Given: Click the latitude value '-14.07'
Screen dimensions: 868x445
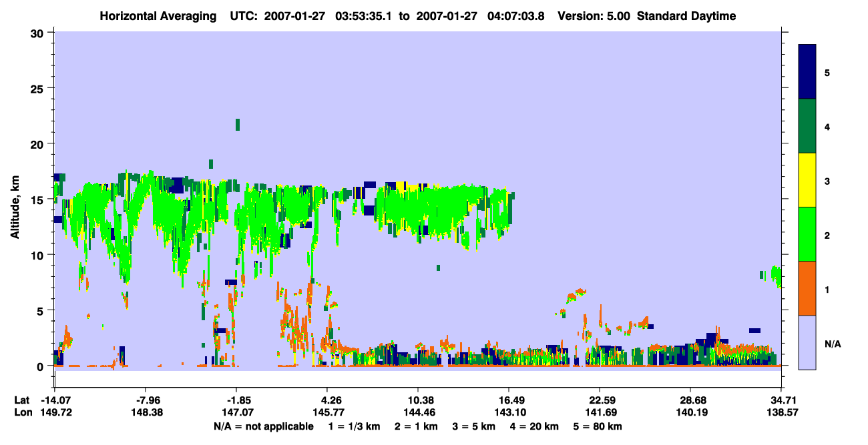Looking at the screenshot, I should (55, 400).
